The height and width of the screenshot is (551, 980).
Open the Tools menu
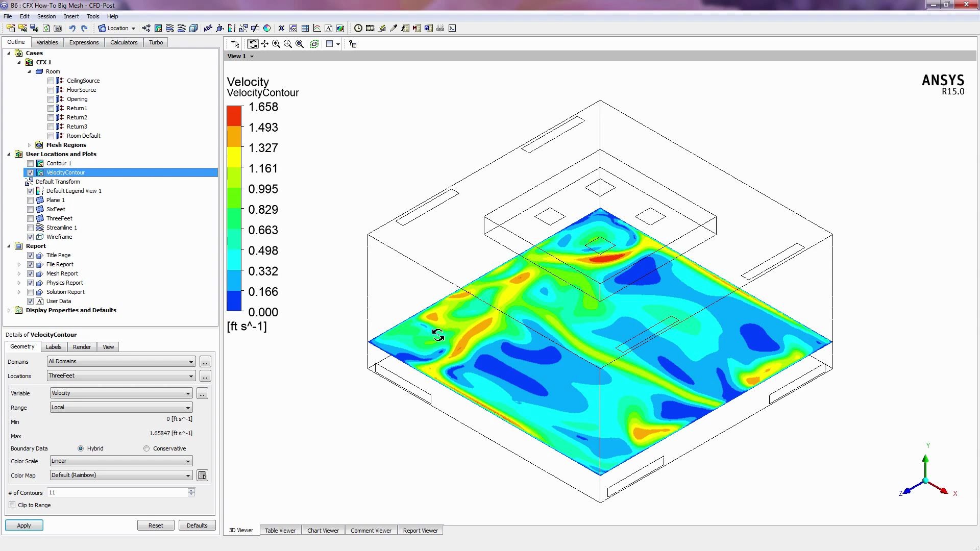click(x=92, y=16)
